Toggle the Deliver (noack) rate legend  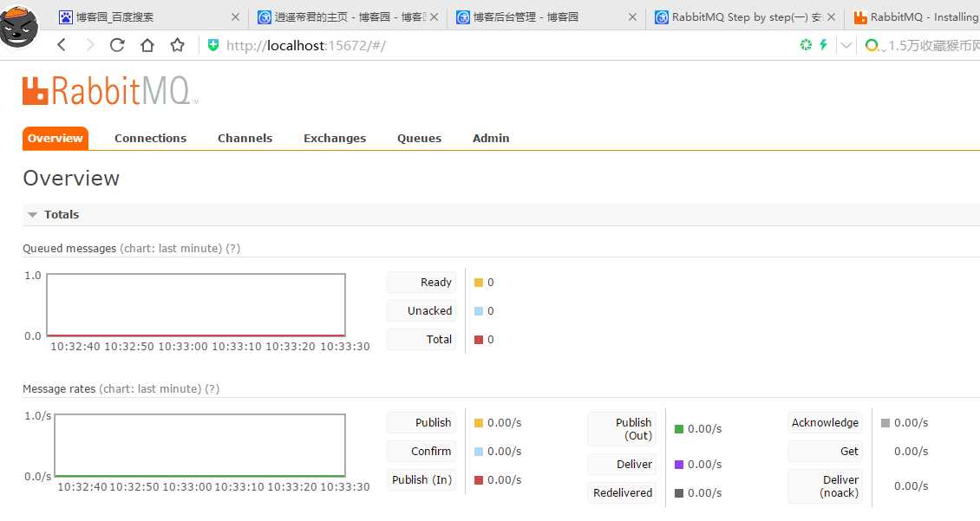pyautogui.click(x=825, y=486)
